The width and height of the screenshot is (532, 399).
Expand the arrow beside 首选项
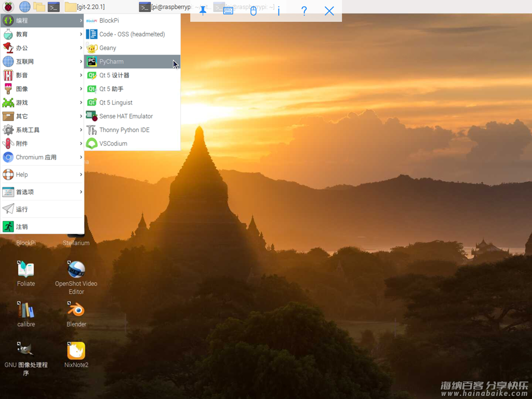[x=81, y=192]
